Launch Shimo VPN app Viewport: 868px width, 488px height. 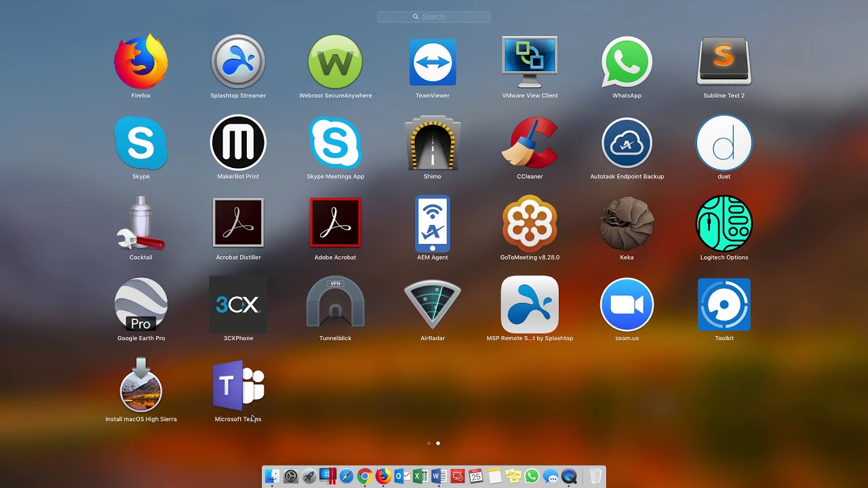[x=433, y=142]
